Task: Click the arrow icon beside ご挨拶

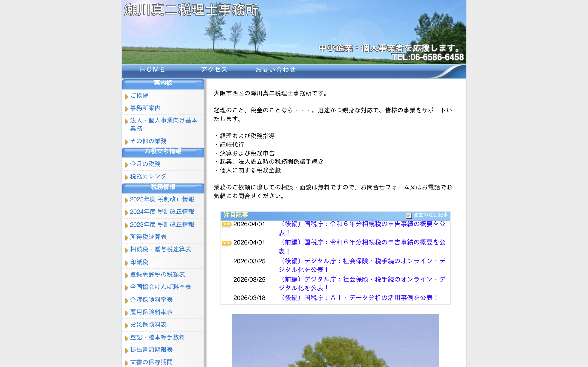Action: pyautogui.click(x=127, y=96)
